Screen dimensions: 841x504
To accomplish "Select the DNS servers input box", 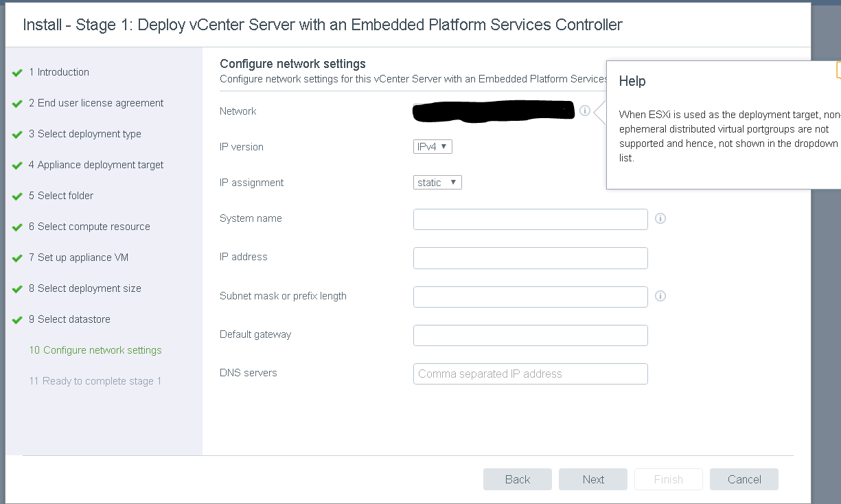I will [x=530, y=374].
